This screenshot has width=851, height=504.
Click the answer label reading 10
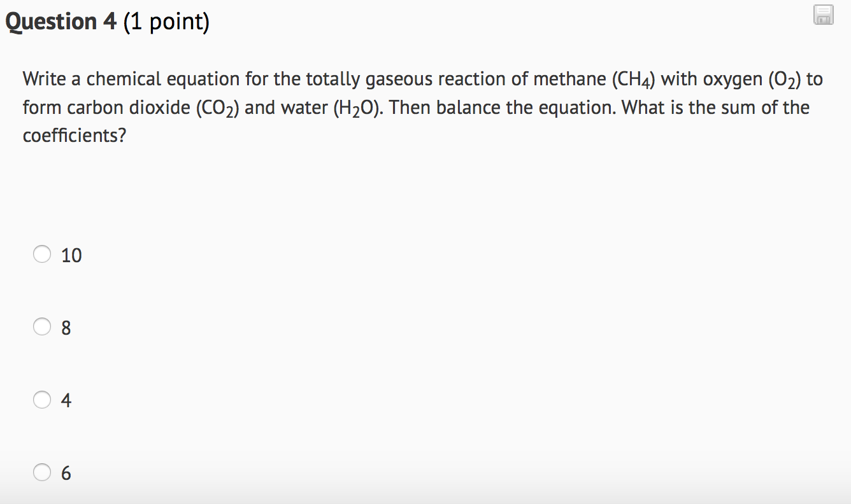71,255
